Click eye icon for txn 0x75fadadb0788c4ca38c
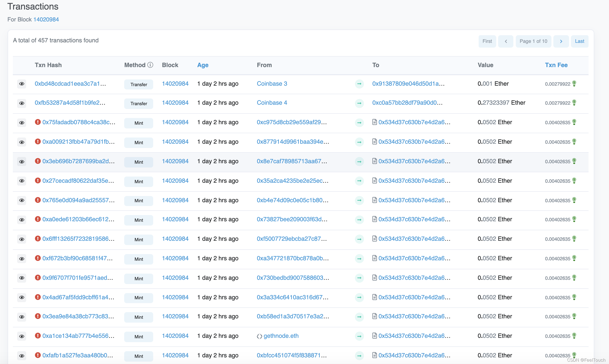 point(22,123)
